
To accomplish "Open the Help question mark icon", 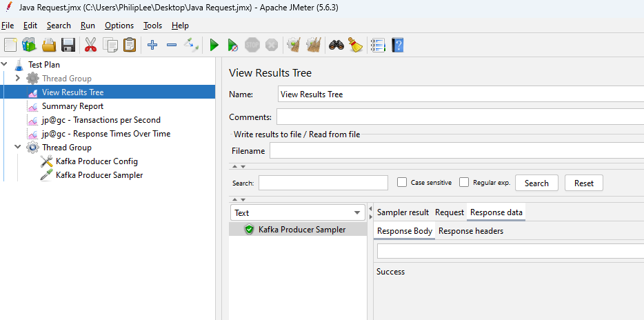I will [397, 46].
